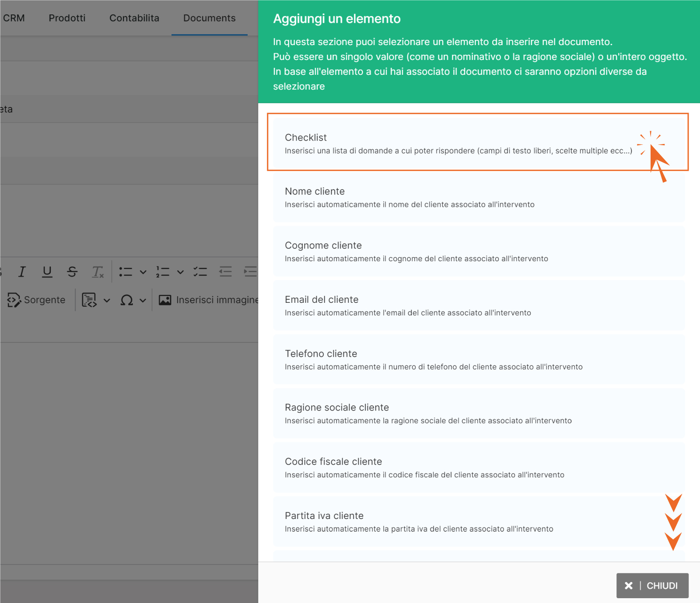Open the Prodotti tab
The image size is (700, 603).
pyautogui.click(x=67, y=18)
